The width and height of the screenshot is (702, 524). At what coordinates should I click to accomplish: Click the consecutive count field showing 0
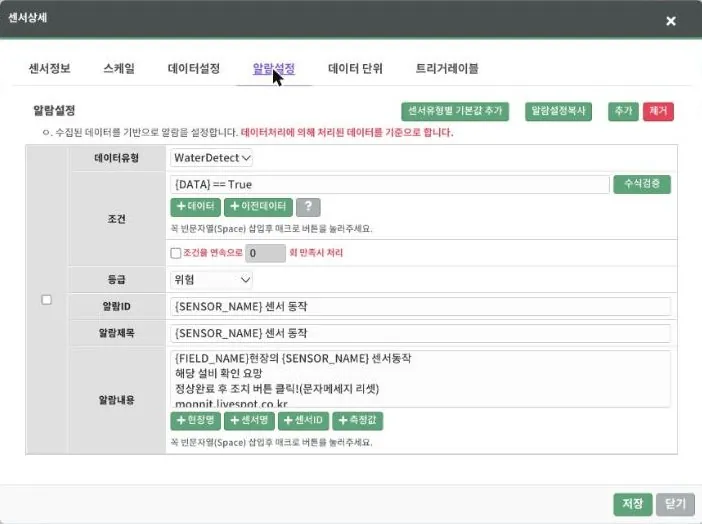(x=265, y=253)
